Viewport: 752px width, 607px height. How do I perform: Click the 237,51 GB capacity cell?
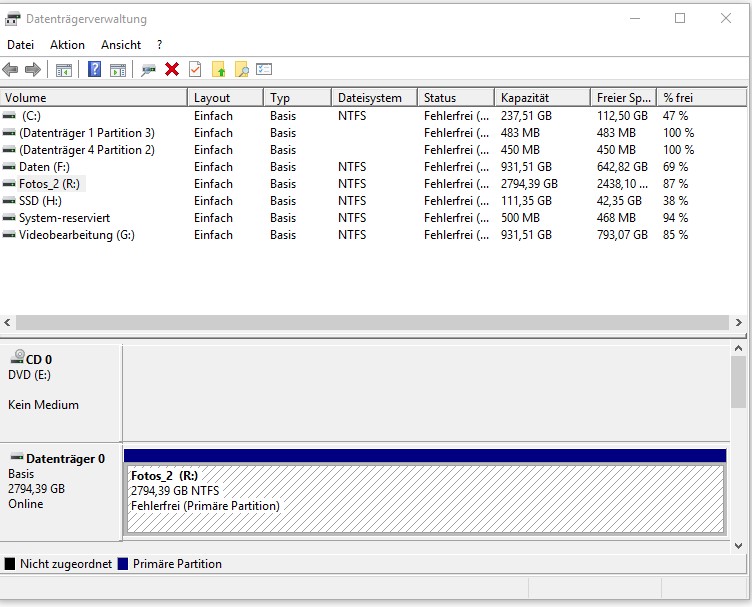pos(526,116)
